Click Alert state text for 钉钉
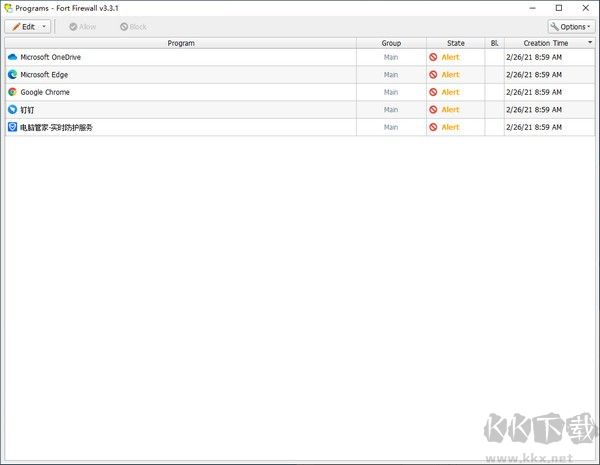600x465 pixels. 450,109
